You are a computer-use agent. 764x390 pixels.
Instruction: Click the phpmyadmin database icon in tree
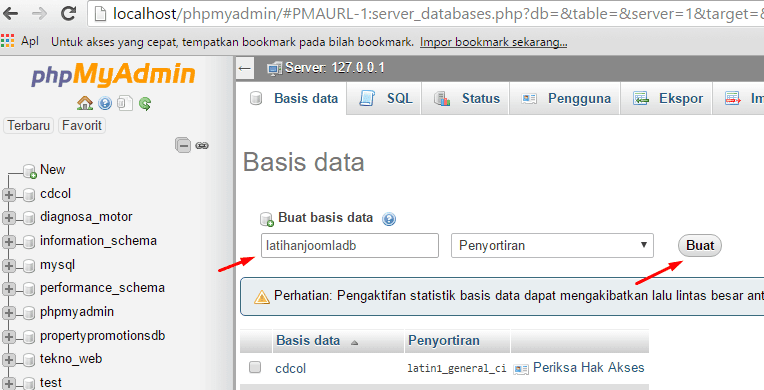(x=29, y=312)
